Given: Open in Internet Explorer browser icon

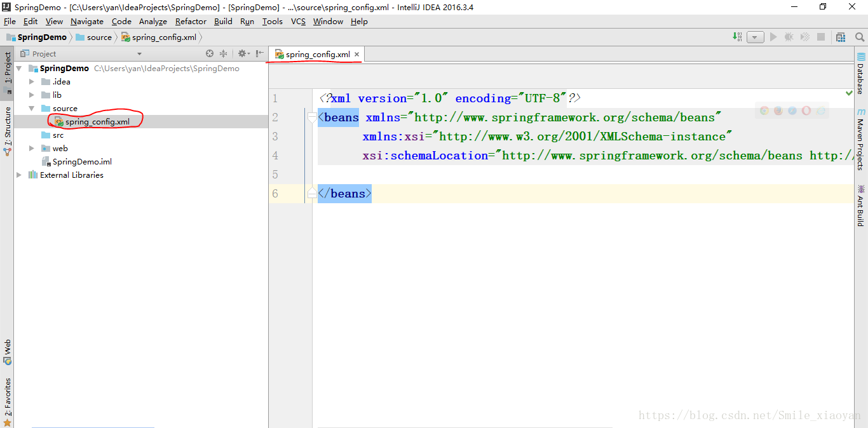Looking at the screenshot, I should tap(820, 110).
